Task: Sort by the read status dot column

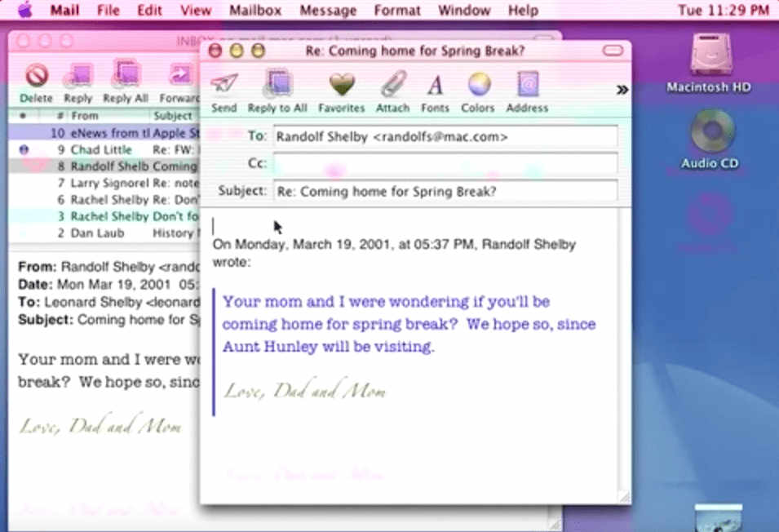Action: (23, 116)
